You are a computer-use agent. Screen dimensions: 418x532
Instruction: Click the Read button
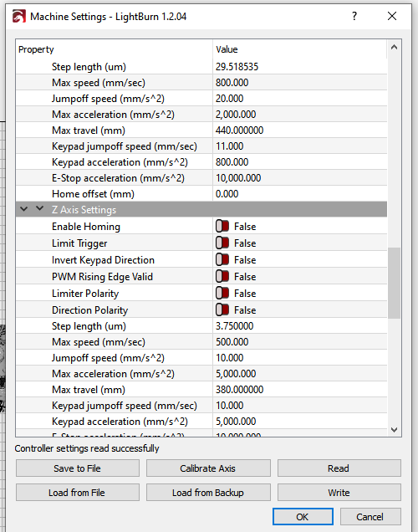pos(339,468)
